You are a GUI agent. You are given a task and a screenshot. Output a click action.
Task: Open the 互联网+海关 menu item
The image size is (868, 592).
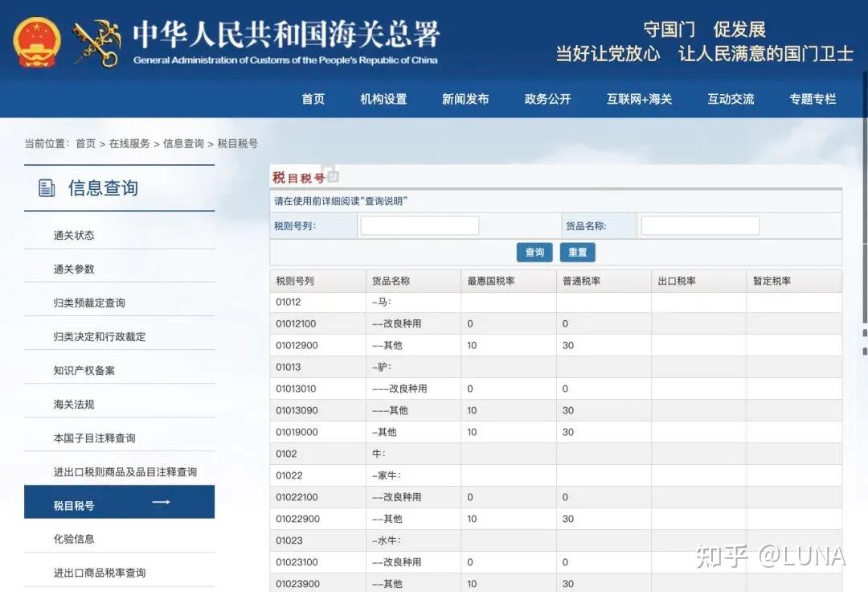pos(640,99)
